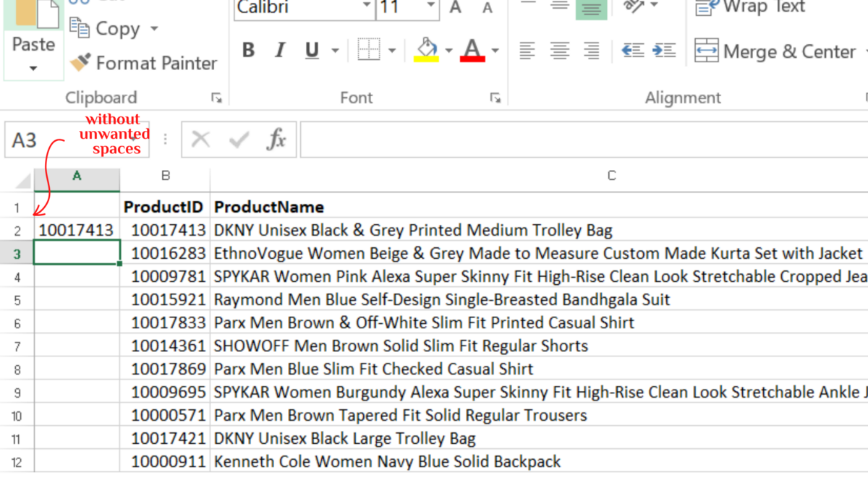Image resolution: width=868 pixels, height=488 pixels.
Task: Select EthnoVogue Women Kurta Set cell
Action: pos(539,254)
